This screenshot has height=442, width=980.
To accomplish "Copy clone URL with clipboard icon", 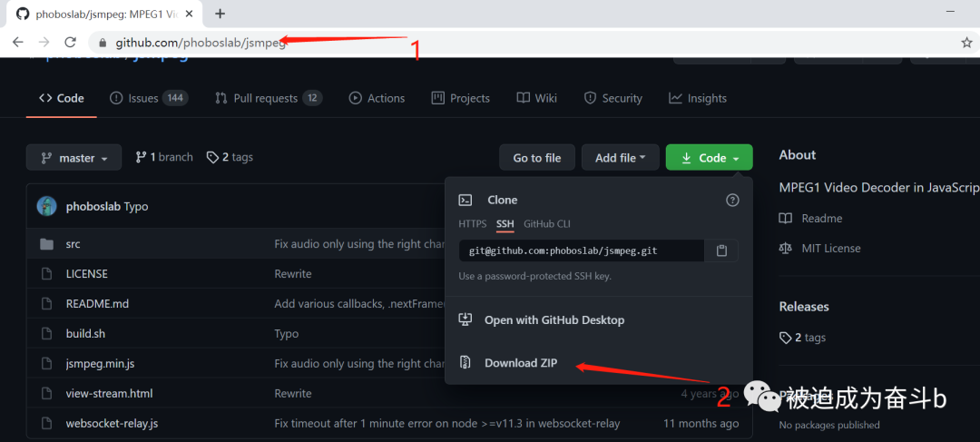I will click(721, 250).
